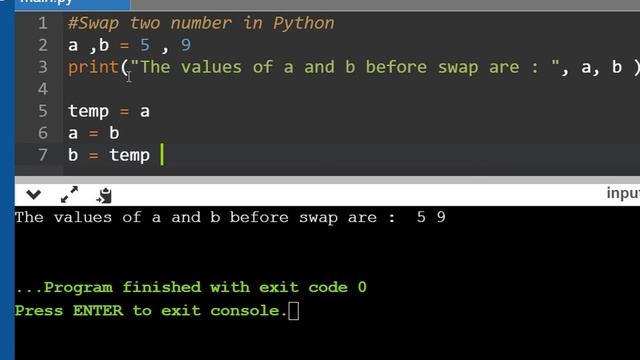Expand the console using the diagonal arrows icon
Viewport: 640px width, 360px height.
tap(69, 195)
